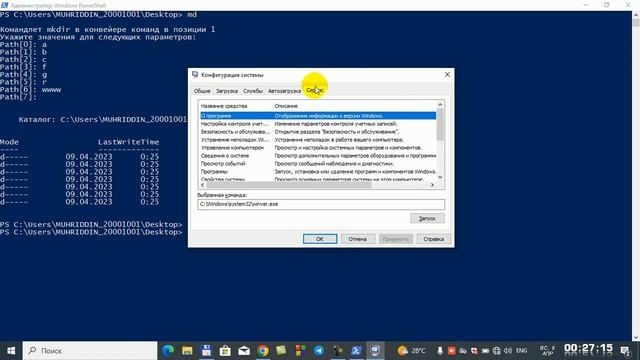Open File Explorer from taskbar

click(x=187, y=351)
